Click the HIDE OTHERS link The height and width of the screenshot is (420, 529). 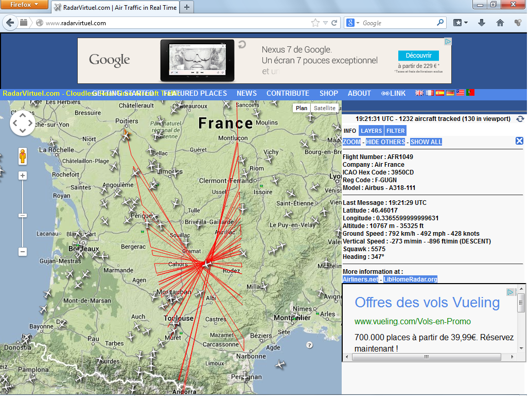[385, 142]
